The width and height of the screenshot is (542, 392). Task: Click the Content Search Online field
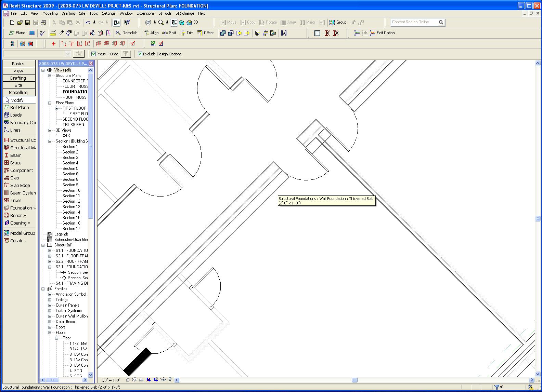point(414,22)
